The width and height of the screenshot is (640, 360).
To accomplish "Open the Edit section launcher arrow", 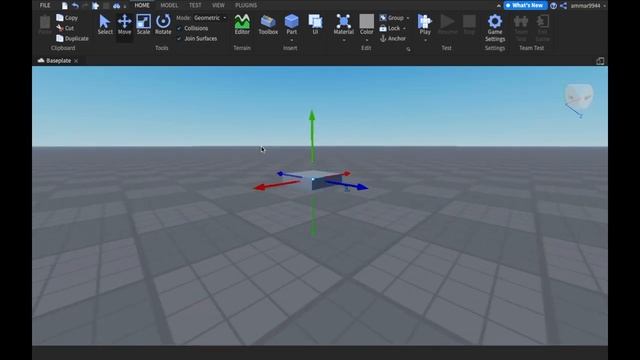I will point(408,49).
